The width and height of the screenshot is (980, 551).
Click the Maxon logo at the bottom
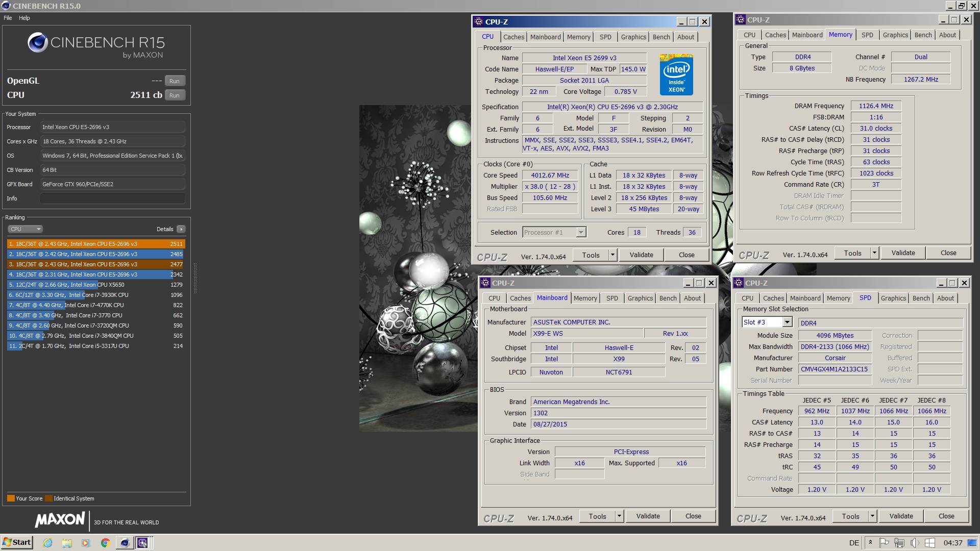click(x=60, y=520)
